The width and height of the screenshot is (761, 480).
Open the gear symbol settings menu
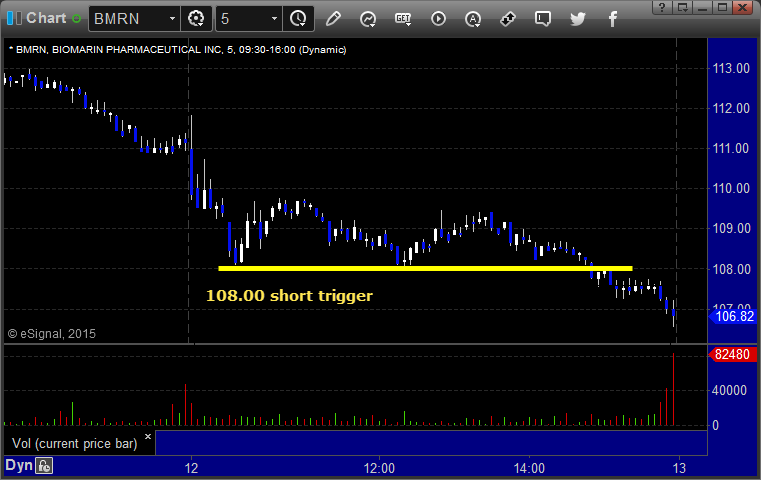196,19
